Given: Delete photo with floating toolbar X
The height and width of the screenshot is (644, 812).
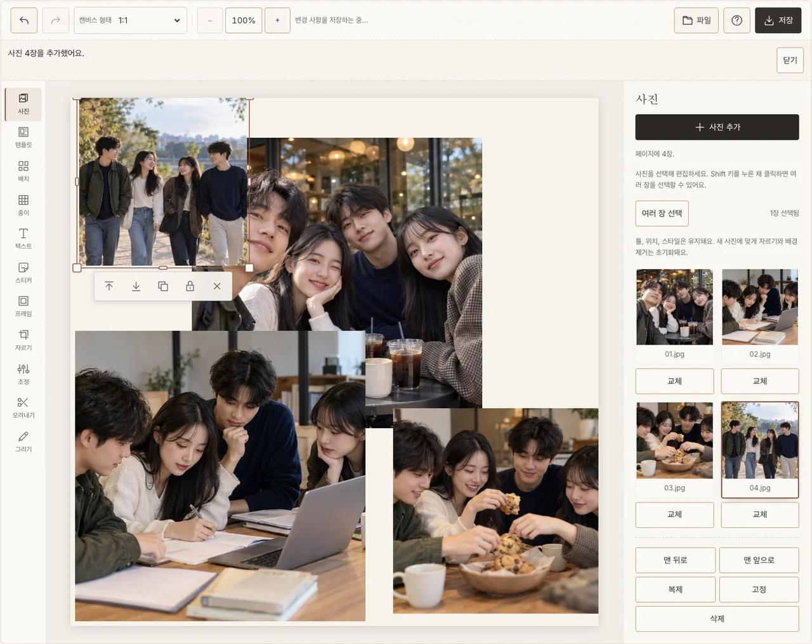Looking at the screenshot, I should click(x=217, y=286).
